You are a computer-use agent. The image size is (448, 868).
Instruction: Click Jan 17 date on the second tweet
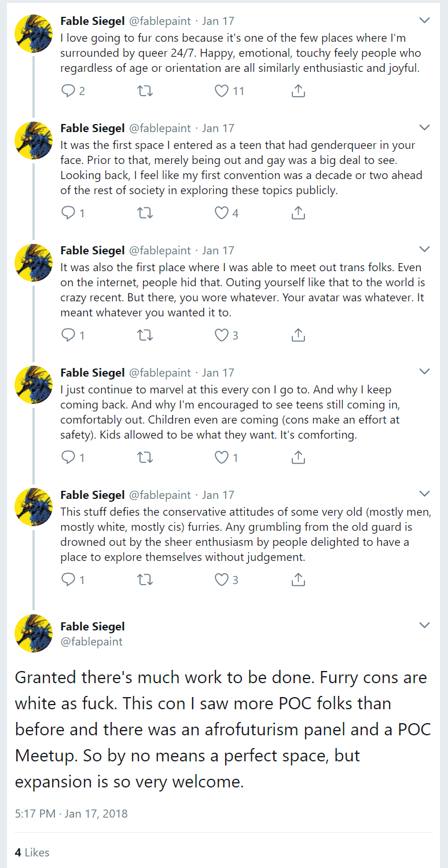(x=218, y=128)
